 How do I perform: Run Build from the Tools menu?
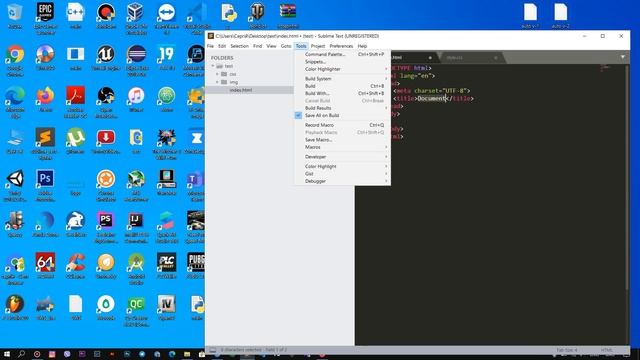pyautogui.click(x=342, y=86)
